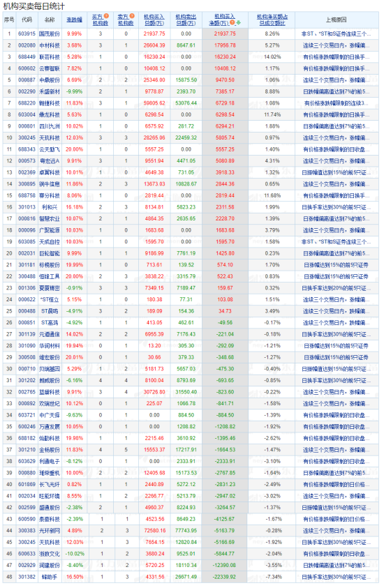Open stock code 300383 link

pos(27,531)
